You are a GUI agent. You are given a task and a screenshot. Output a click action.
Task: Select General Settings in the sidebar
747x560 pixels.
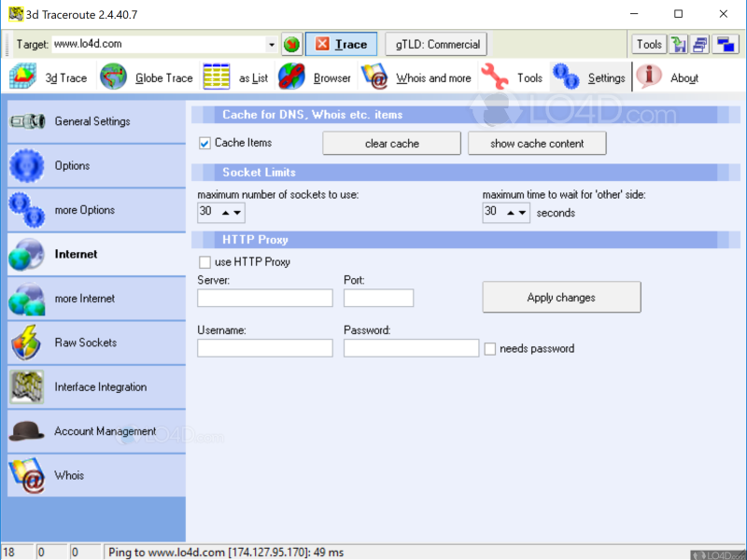97,121
